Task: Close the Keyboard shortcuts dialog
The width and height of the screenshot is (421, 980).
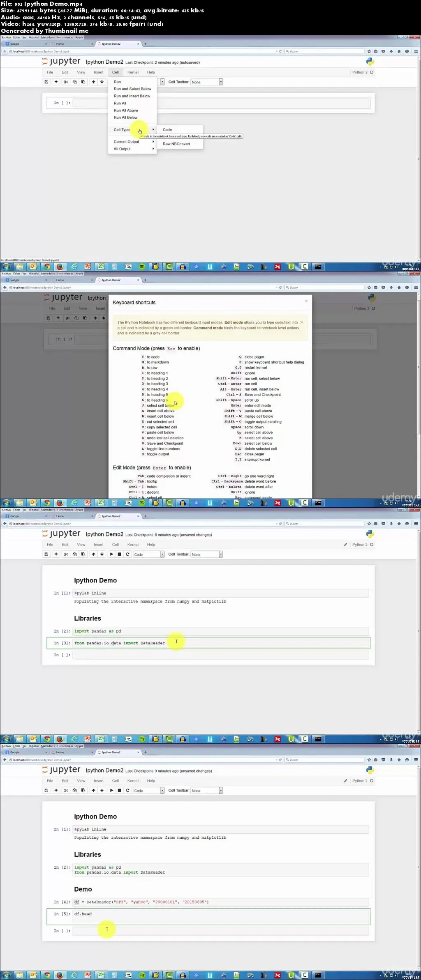Action: point(306,301)
